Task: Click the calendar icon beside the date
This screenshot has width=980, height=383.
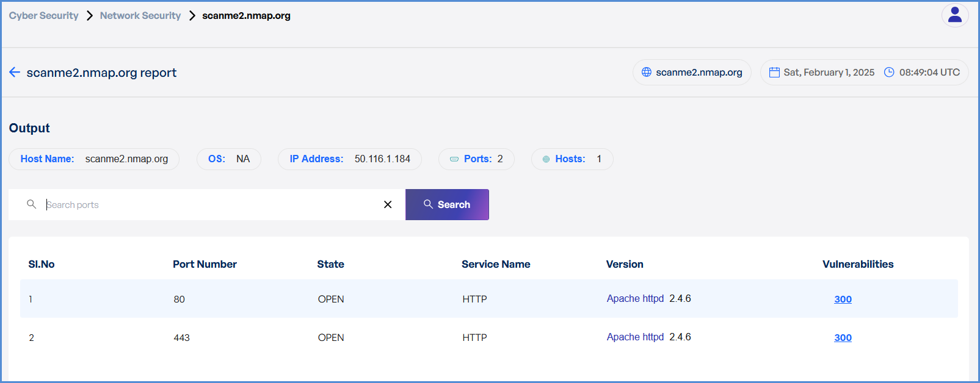Action: coord(774,73)
